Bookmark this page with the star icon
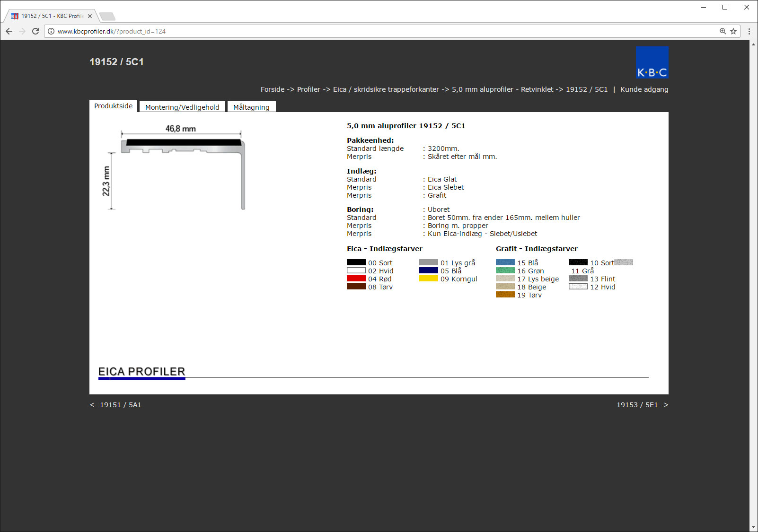Viewport: 758px width, 532px height. click(733, 31)
